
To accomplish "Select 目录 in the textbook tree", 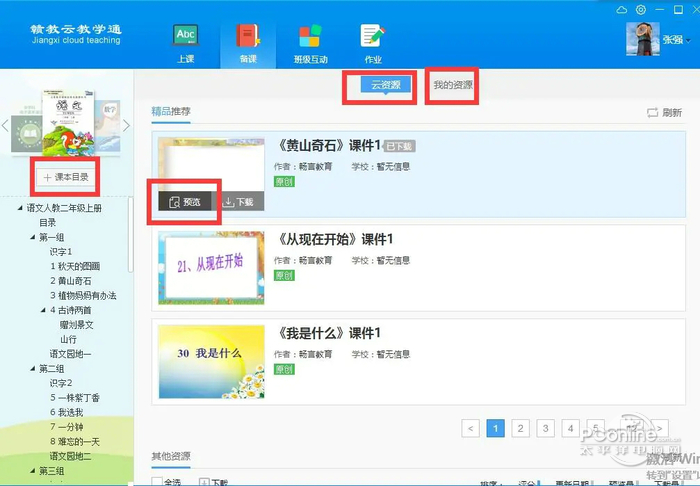I will (48, 222).
